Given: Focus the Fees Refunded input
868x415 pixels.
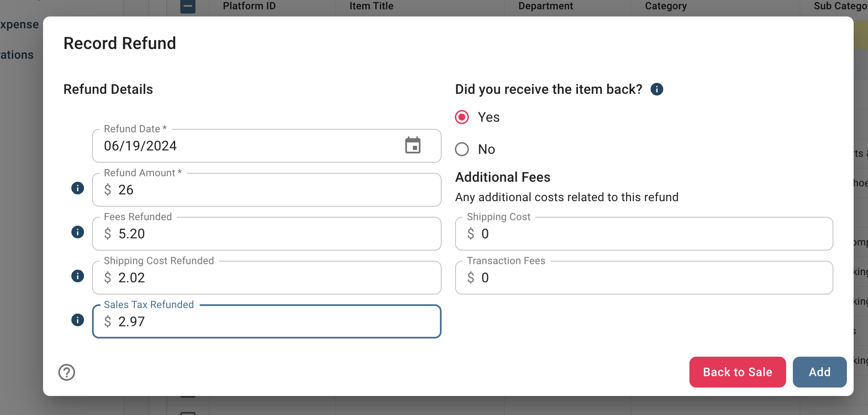Looking at the screenshot, I should coord(267,234).
